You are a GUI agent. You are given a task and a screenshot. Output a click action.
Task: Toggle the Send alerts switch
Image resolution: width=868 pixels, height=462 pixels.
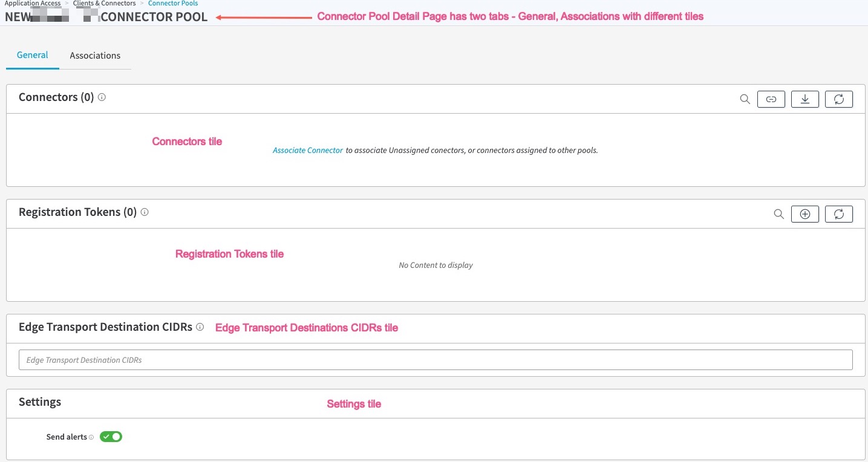pos(111,437)
